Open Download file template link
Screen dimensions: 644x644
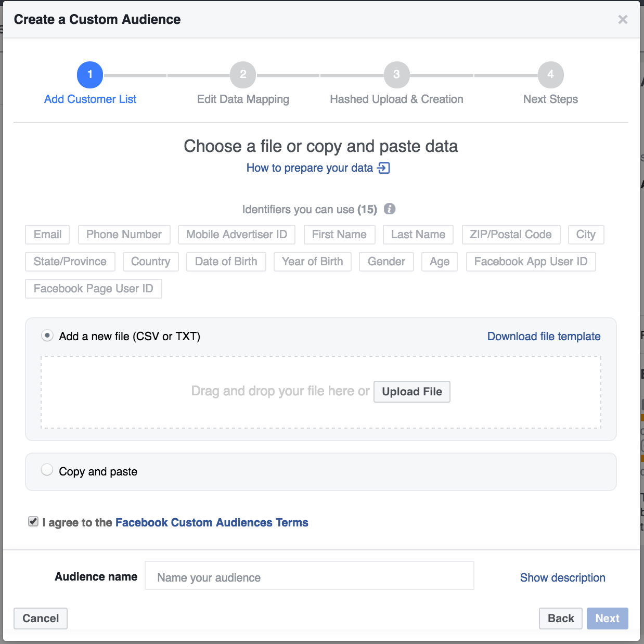pyautogui.click(x=544, y=337)
